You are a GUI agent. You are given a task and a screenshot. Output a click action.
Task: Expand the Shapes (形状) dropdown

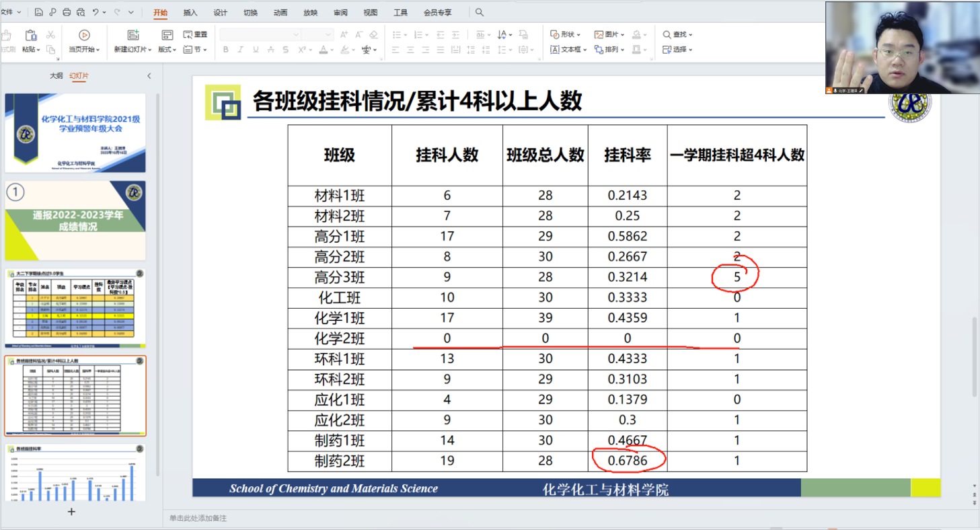565,34
